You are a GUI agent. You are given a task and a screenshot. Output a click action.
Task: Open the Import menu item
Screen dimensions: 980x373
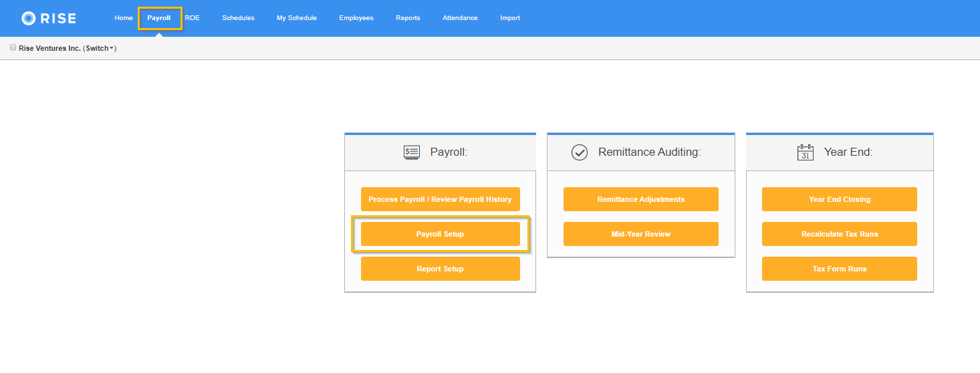510,18
